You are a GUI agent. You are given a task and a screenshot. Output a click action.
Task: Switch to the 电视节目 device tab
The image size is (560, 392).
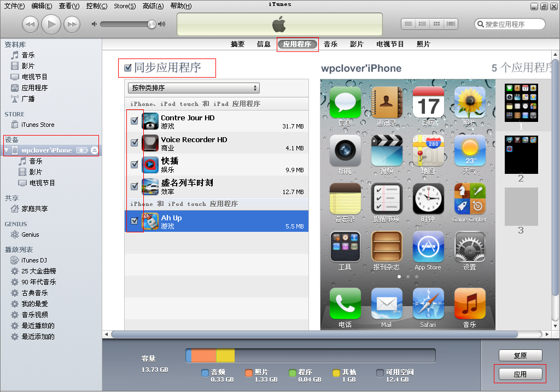pyautogui.click(x=390, y=44)
